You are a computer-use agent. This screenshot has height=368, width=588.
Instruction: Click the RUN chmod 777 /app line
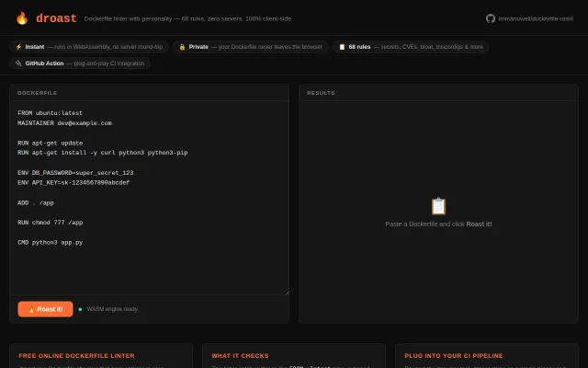click(x=50, y=223)
